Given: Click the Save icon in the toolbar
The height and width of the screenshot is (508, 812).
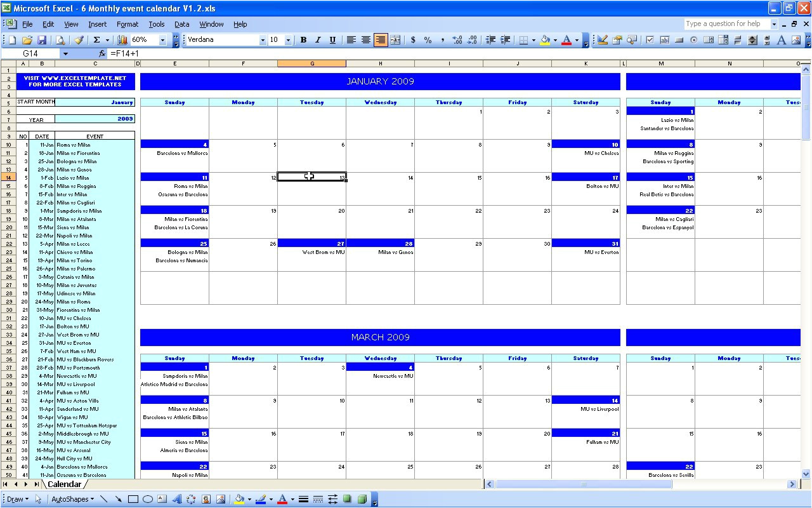Looking at the screenshot, I should point(42,40).
